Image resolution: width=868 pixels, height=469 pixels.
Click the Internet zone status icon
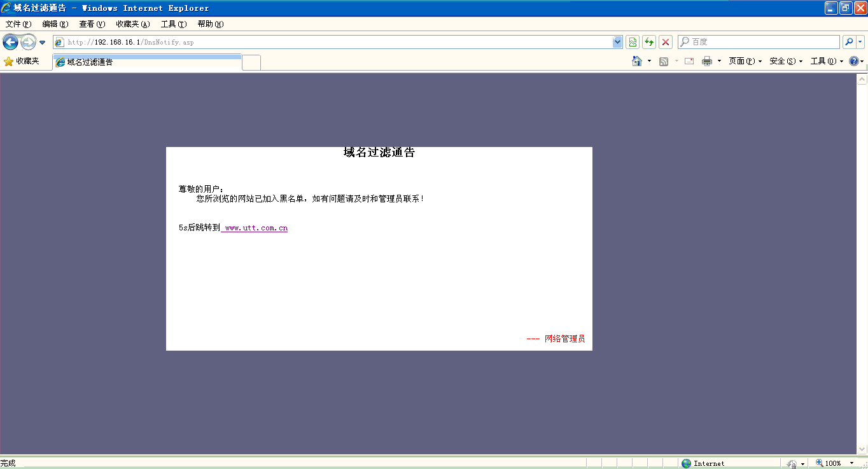[687, 463]
